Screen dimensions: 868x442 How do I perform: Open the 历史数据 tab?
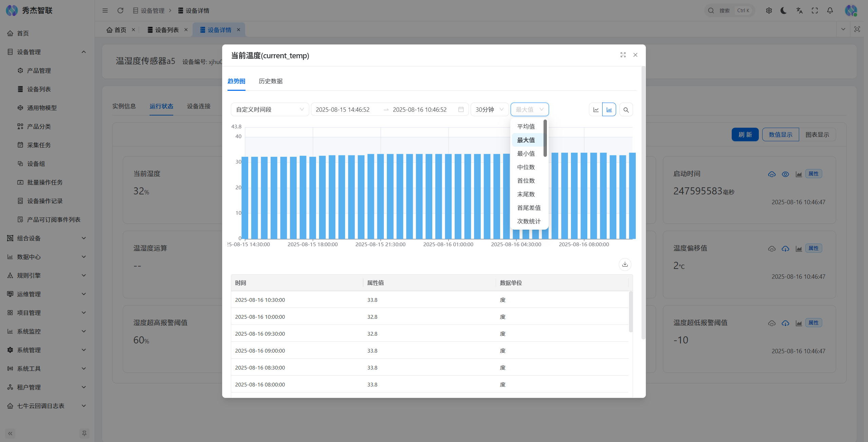pyautogui.click(x=270, y=81)
